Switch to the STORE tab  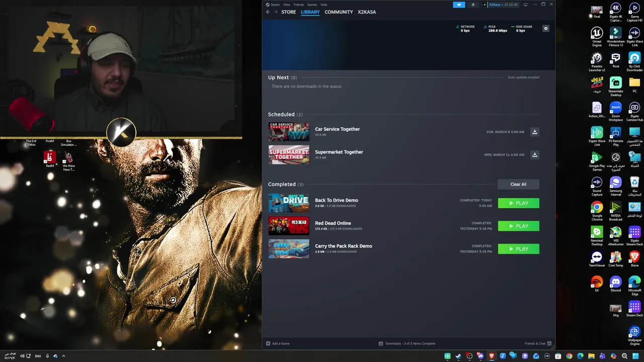288,12
